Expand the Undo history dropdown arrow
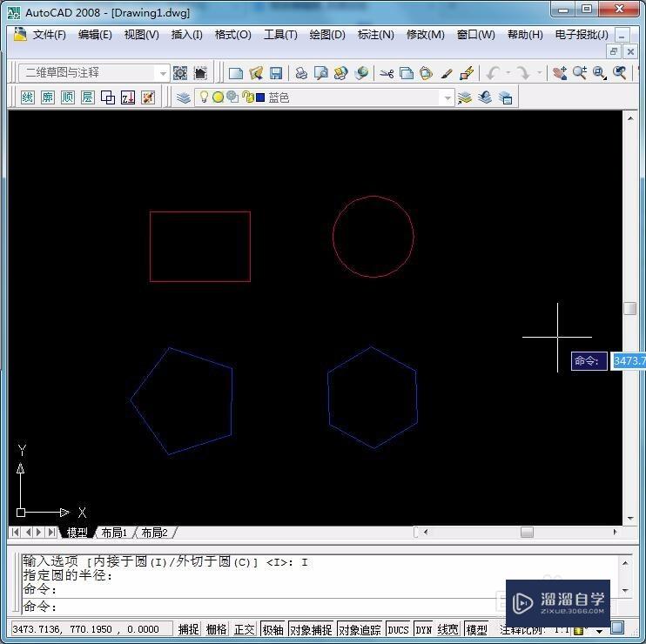Viewport: 646px width, 644px height. 508,73
